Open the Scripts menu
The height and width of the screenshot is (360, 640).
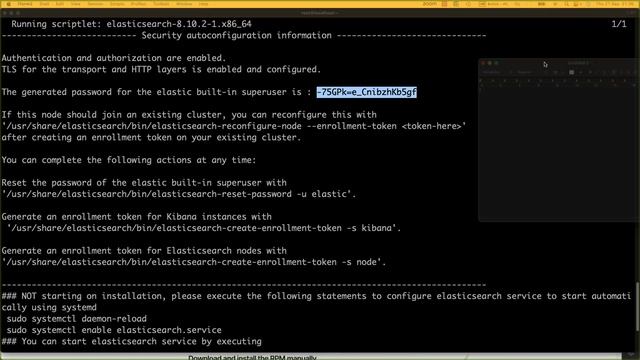117,4
